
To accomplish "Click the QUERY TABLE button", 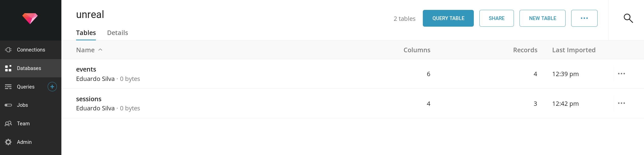I will pos(448,18).
